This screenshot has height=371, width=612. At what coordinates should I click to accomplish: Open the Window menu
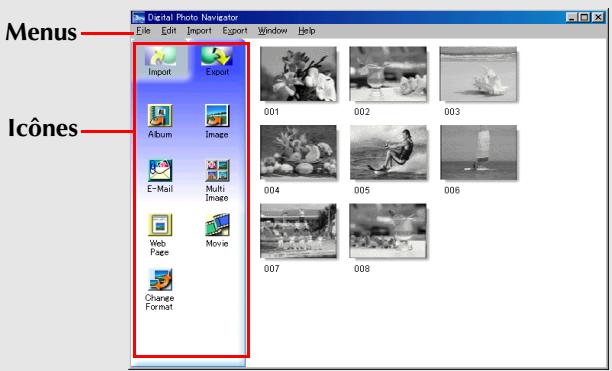point(272,30)
